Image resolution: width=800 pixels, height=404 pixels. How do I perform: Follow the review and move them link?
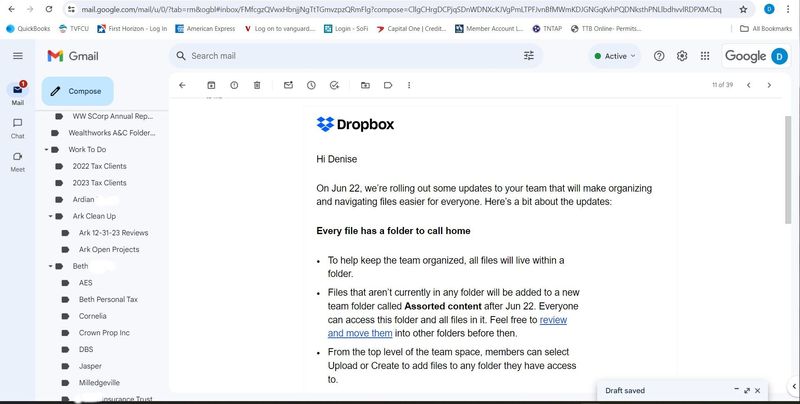[x=447, y=326]
